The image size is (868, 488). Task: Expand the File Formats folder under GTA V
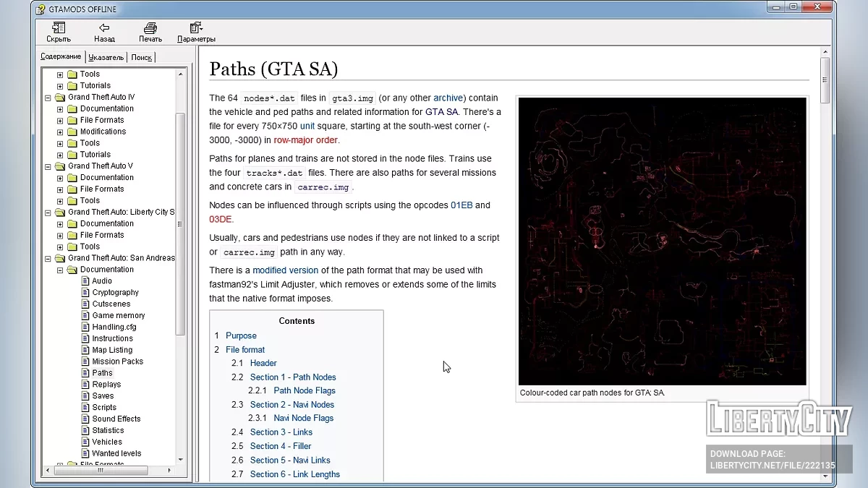click(x=60, y=189)
